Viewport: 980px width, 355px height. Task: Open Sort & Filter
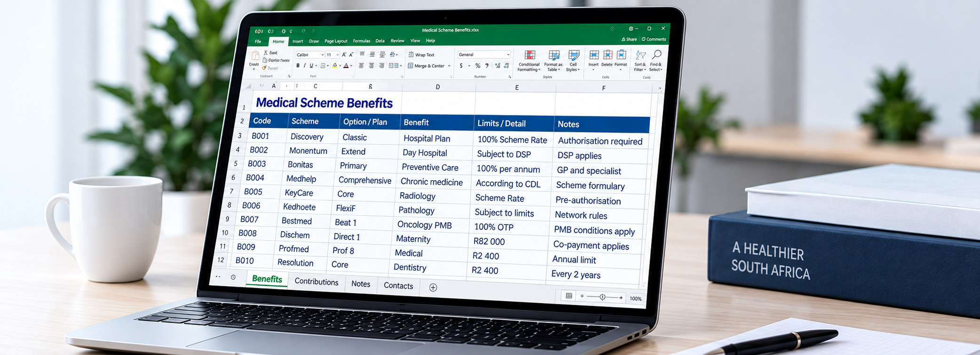coord(640,61)
